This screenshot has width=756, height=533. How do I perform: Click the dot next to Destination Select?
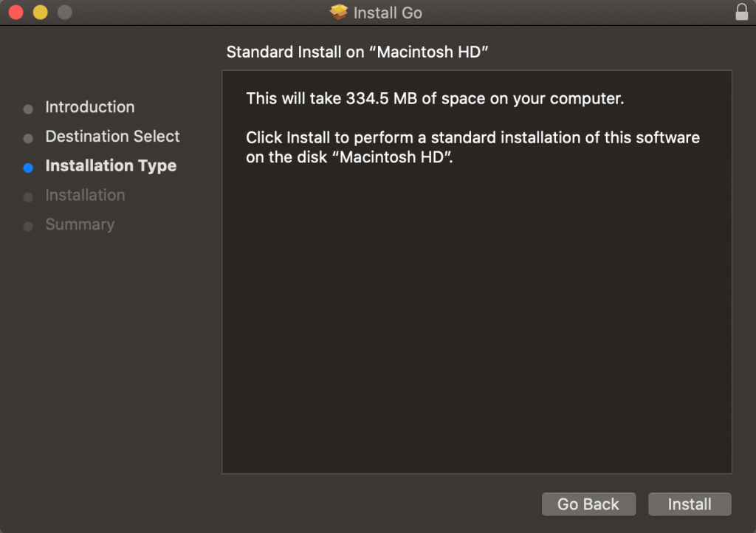27,137
